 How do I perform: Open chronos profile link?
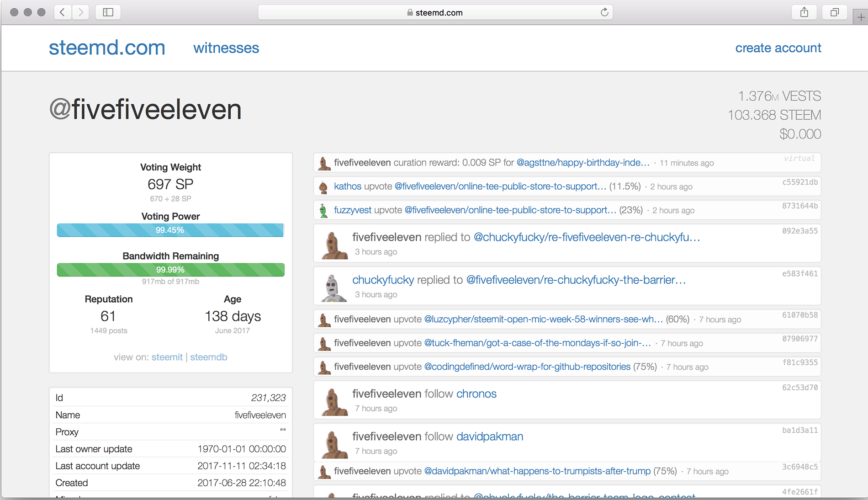[476, 394]
